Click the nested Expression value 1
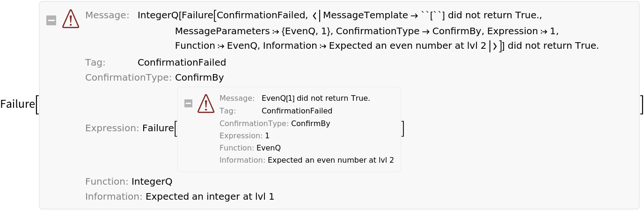This screenshot has width=644, height=210. 267,136
